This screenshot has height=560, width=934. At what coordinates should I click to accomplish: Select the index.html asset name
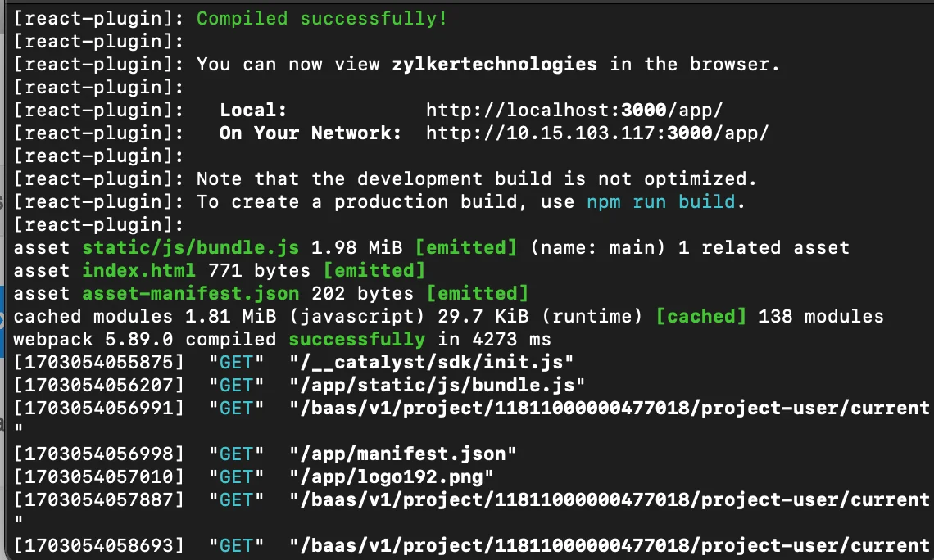pyautogui.click(x=138, y=270)
